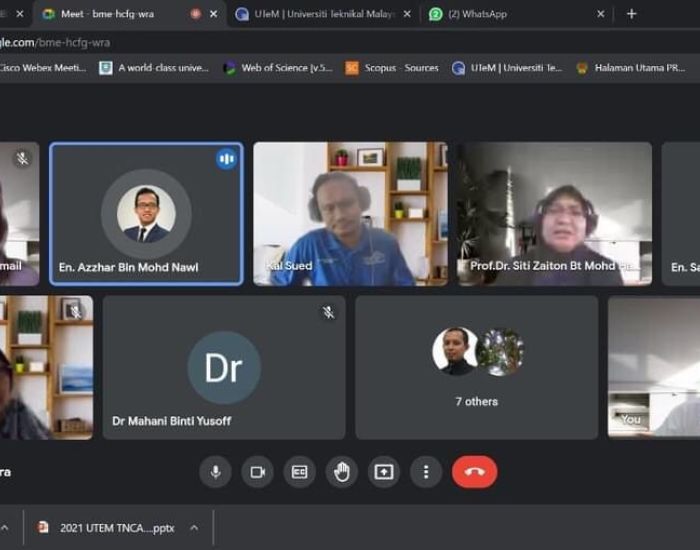700x550 pixels.
Task: Turn off the camera button
Action: [257, 472]
